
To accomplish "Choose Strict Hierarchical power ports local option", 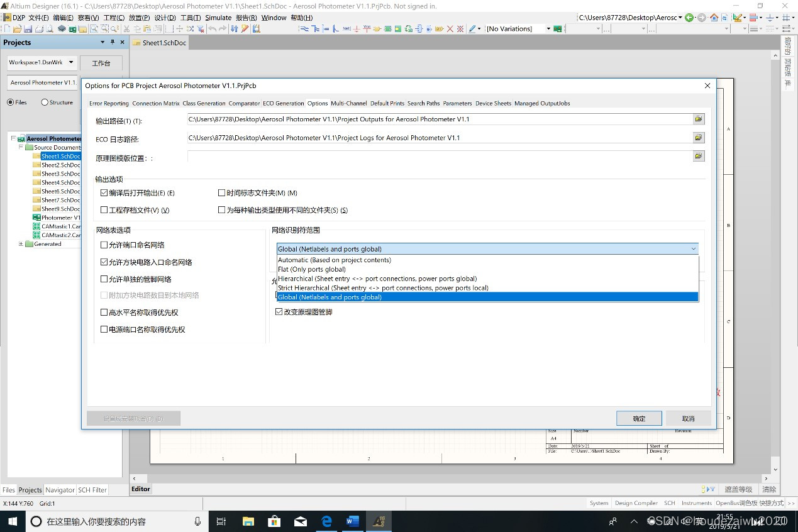I will pos(488,288).
